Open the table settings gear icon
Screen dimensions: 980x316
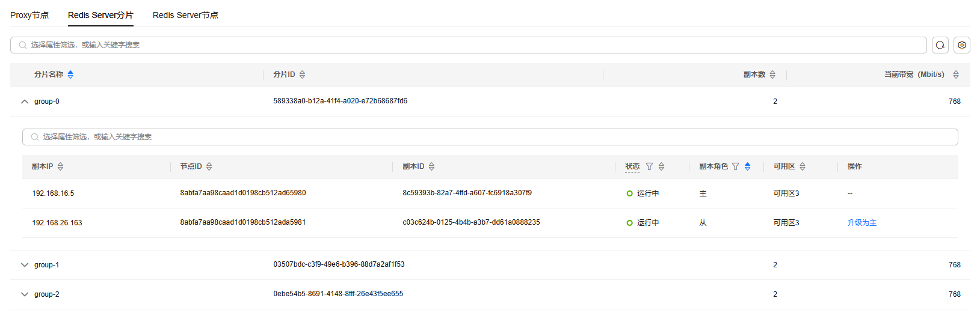point(962,45)
